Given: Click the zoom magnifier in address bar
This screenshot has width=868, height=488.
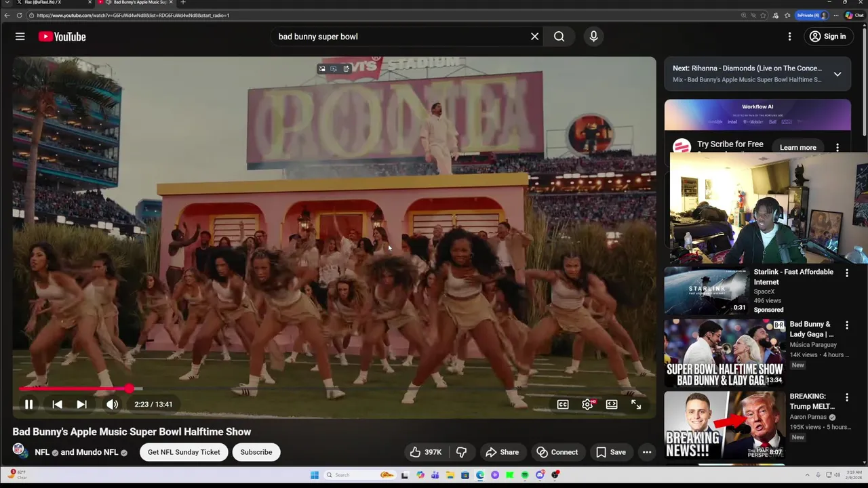Looking at the screenshot, I should pos(743,15).
